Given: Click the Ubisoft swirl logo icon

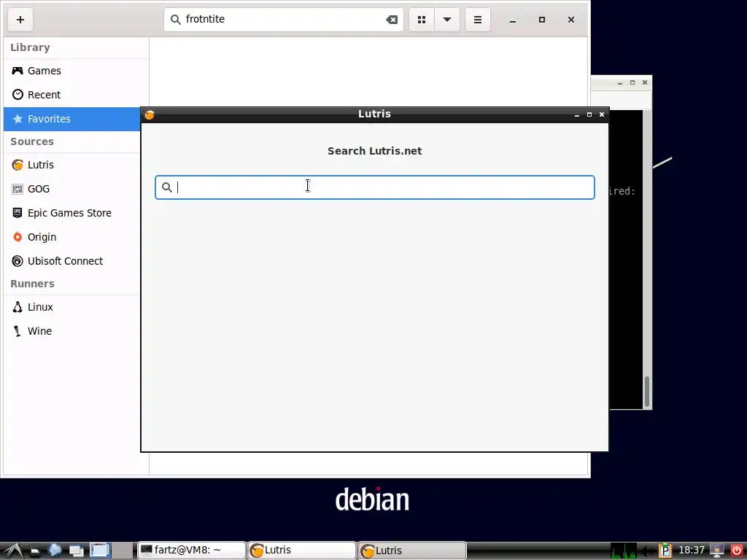Looking at the screenshot, I should point(18,261).
